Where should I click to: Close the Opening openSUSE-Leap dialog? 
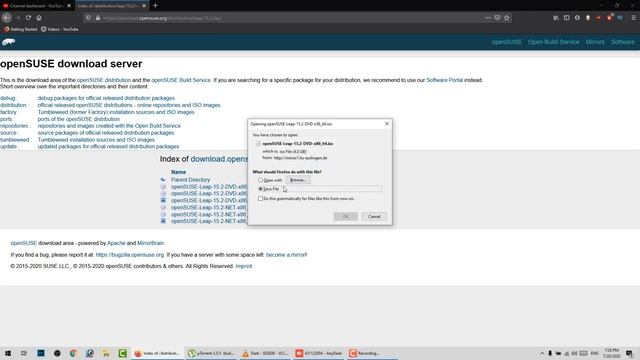click(x=387, y=124)
